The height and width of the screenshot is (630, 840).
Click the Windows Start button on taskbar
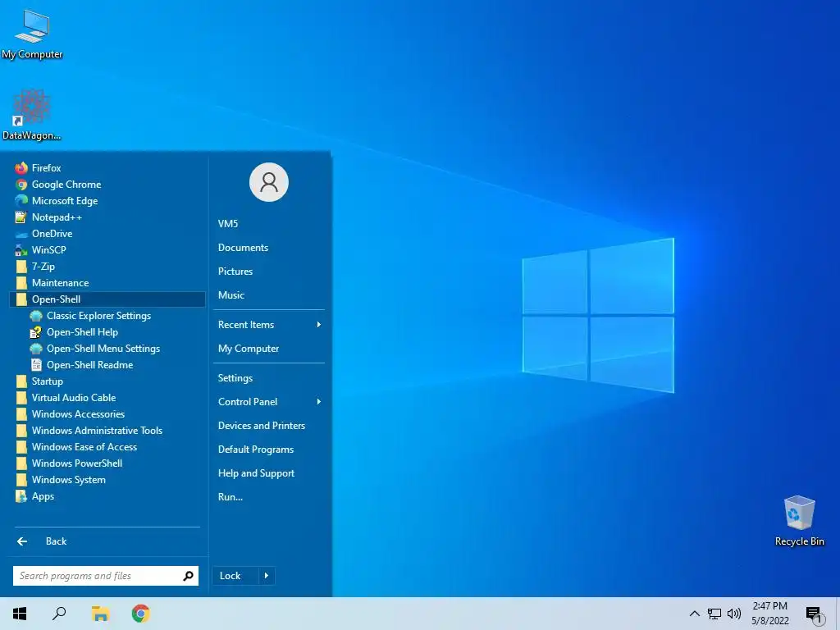[20, 614]
